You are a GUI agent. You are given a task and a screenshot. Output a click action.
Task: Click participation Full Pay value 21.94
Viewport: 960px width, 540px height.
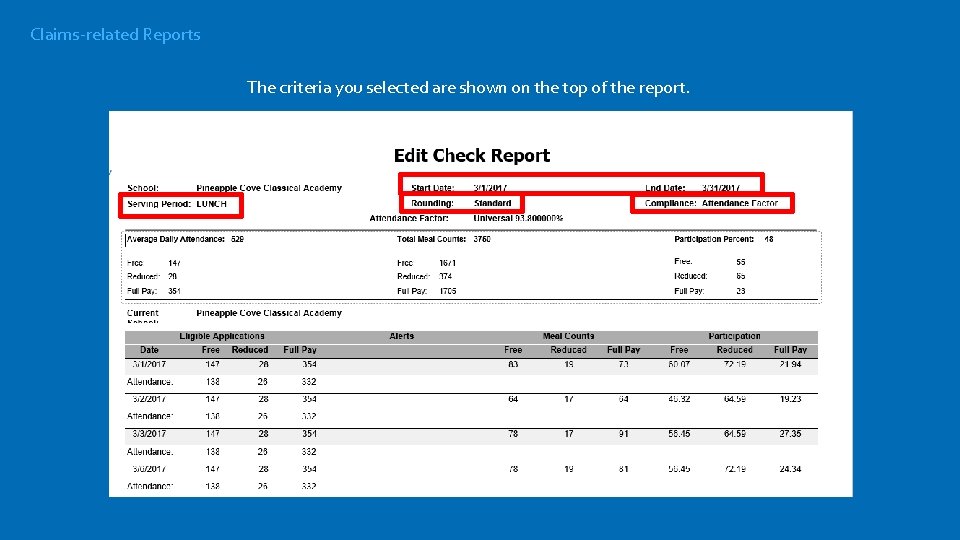(790, 364)
